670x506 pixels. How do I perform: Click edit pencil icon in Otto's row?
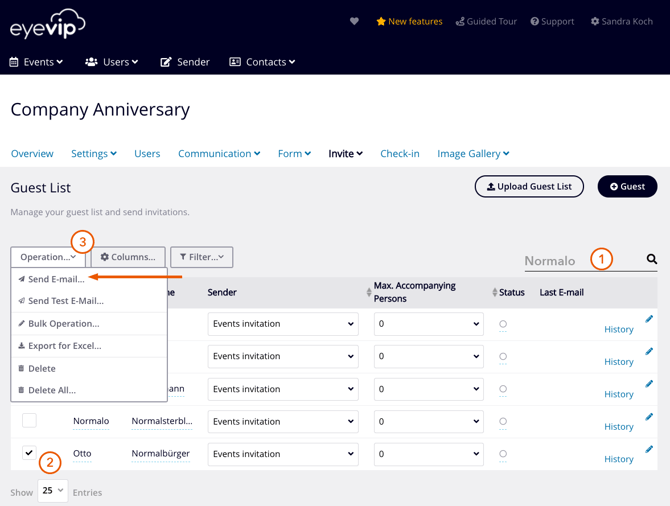pos(649,449)
